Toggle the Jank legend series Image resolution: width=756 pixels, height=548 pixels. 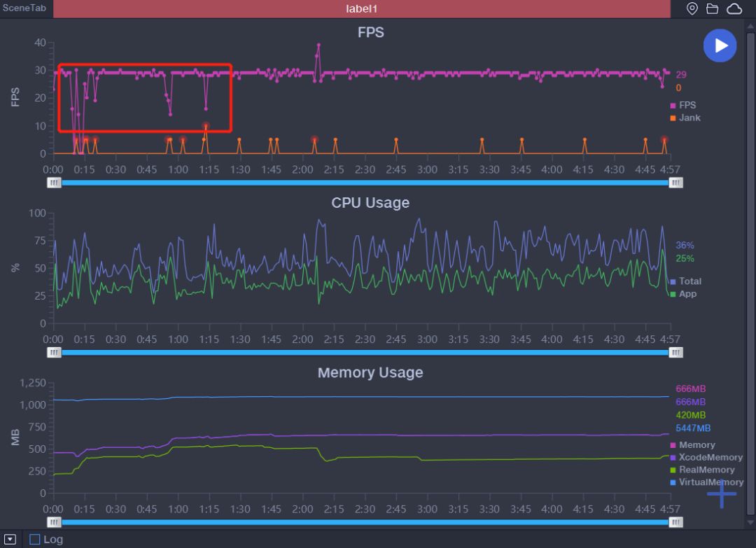(685, 118)
